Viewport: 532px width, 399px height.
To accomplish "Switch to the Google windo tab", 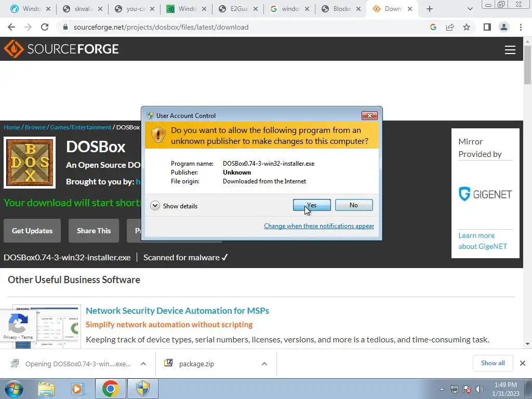I will click(x=290, y=9).
